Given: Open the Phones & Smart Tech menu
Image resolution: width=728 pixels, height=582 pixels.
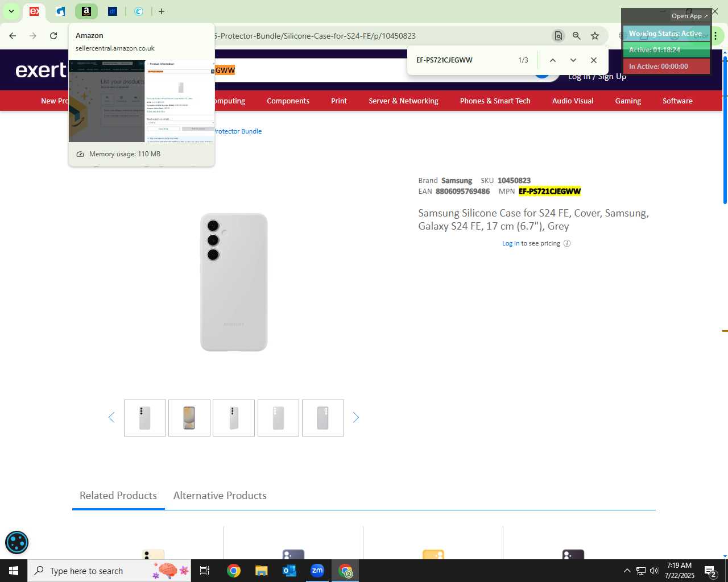Looking at the screenshot, I should pos(495,101).
